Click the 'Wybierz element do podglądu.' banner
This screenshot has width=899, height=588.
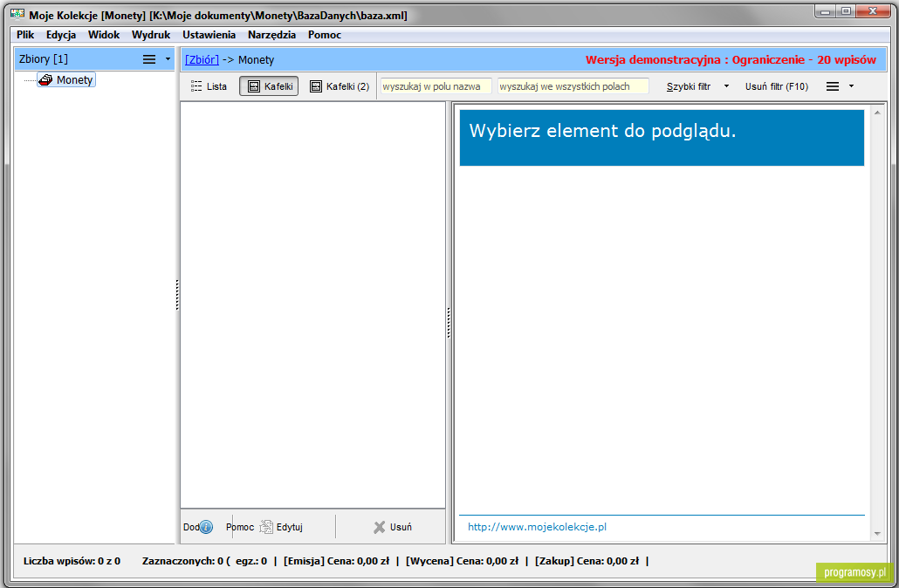click(662, 138)
